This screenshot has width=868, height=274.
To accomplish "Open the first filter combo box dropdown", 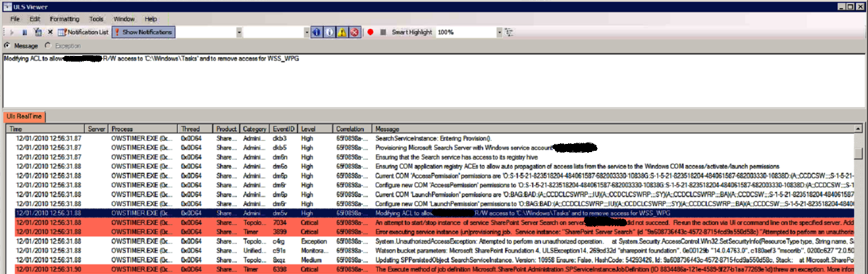I will click(239, 32).
